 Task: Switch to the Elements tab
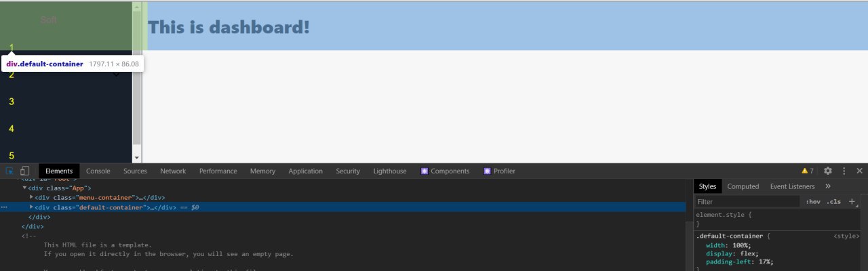[x=59, y=171]
